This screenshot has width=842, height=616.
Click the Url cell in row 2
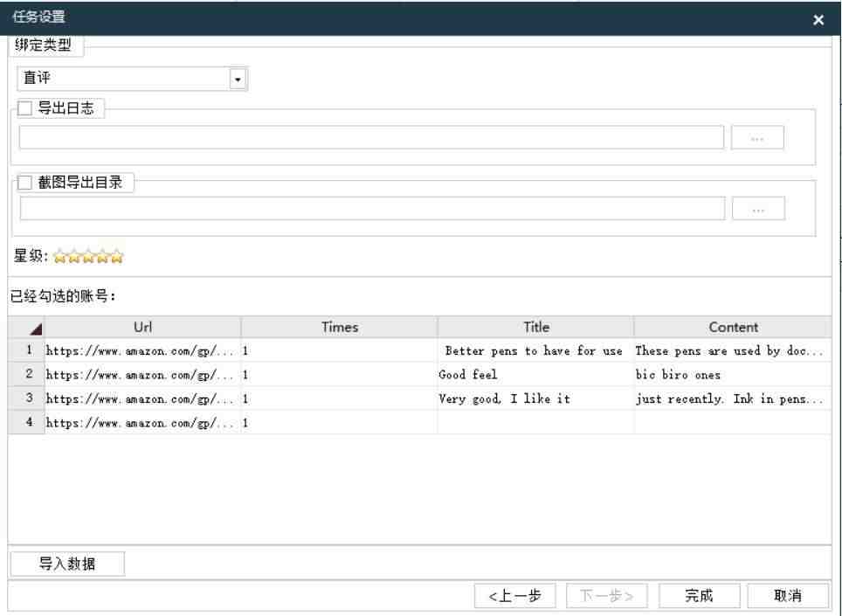[x=142, y=375]
